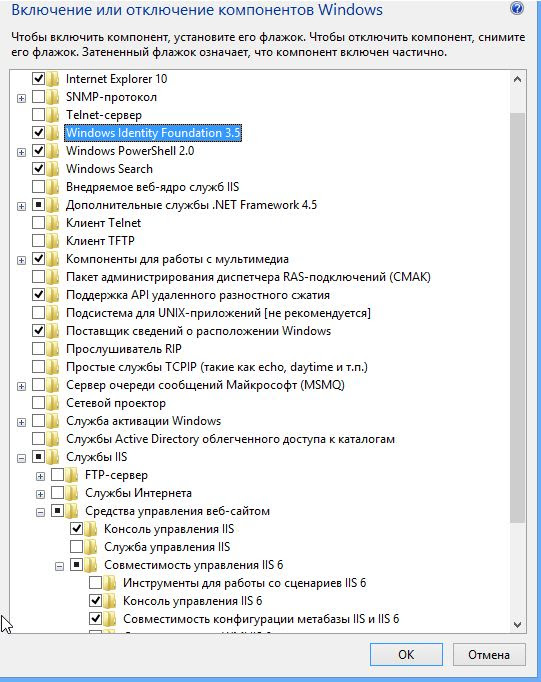Collapse the Службы IIS node
Image resolution: width=541 pixels, height=682 pixels.
(21, 458)
